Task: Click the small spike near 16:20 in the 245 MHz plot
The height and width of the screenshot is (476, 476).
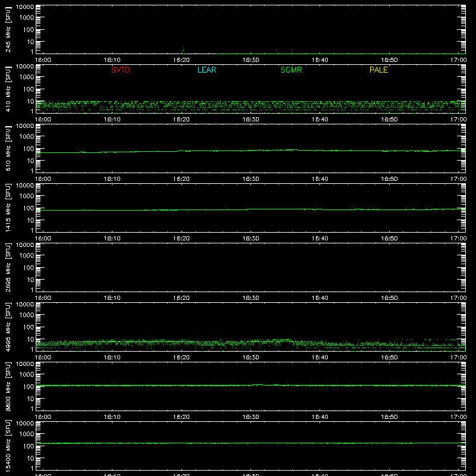Action: (x=183, y=49)
